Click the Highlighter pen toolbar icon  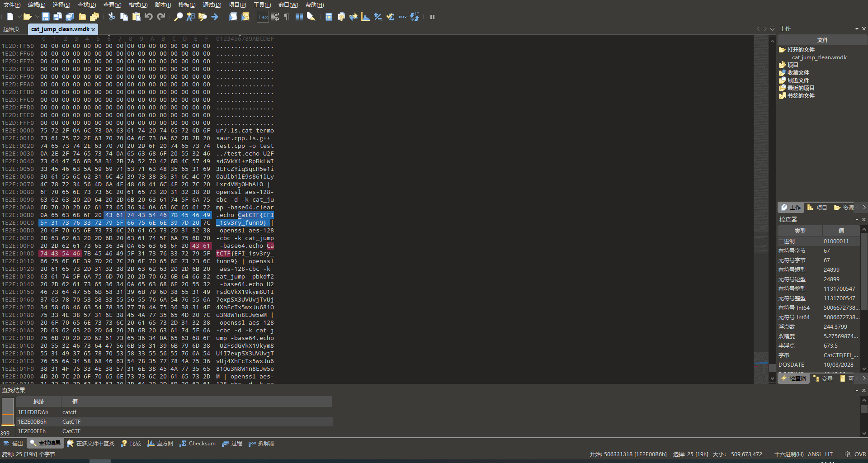(x=311, y=17)
